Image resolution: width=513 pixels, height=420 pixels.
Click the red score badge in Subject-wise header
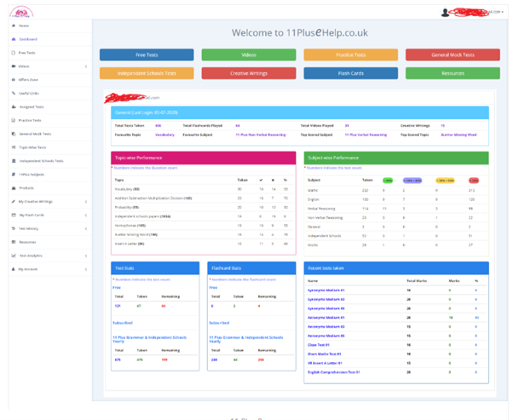tap(474, 181)
